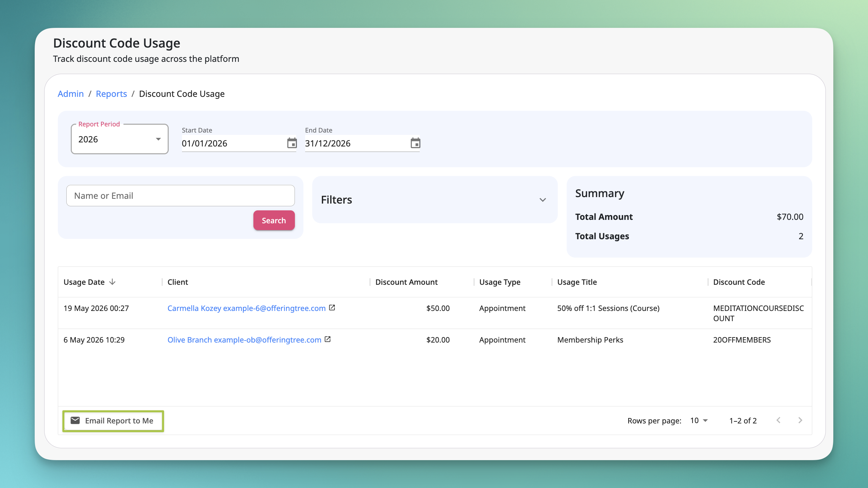
Task: Click the Membership Perks usage title
Action: [590, 340]
